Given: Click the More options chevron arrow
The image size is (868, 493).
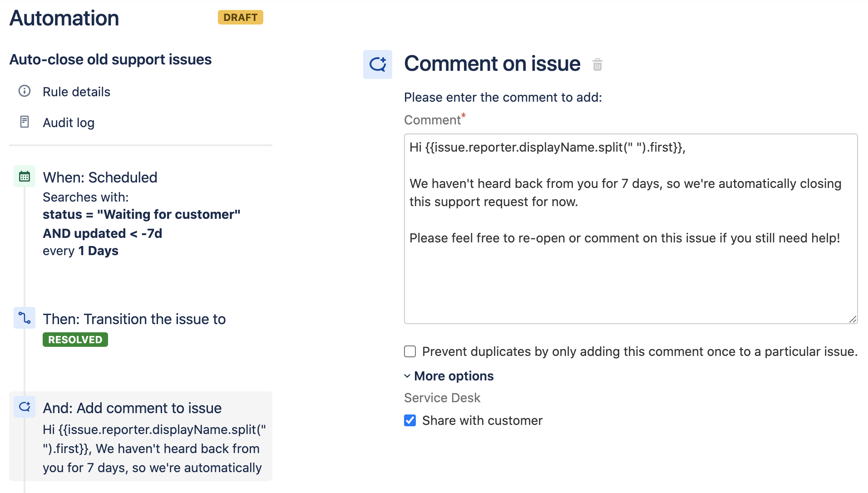Looking at the screenshot, I should pos(407,376).
